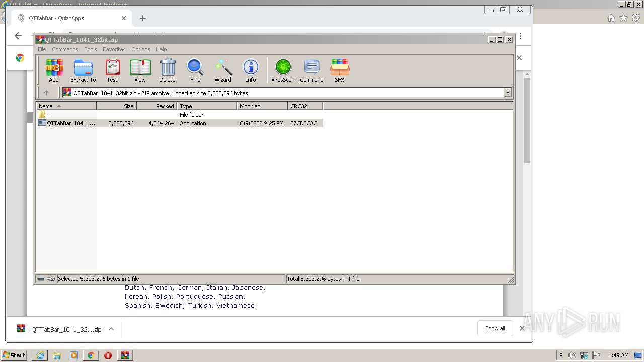Expand the archive path dropdown
Image resolution: width=644 pixels, height=362 pixels.
[x=508, y=93]
